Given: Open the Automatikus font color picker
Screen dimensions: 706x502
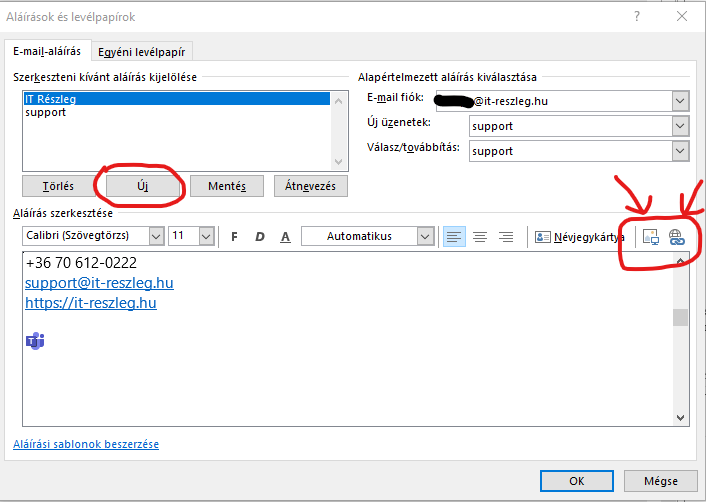Looking at the screenshot, I should [425, 237].
